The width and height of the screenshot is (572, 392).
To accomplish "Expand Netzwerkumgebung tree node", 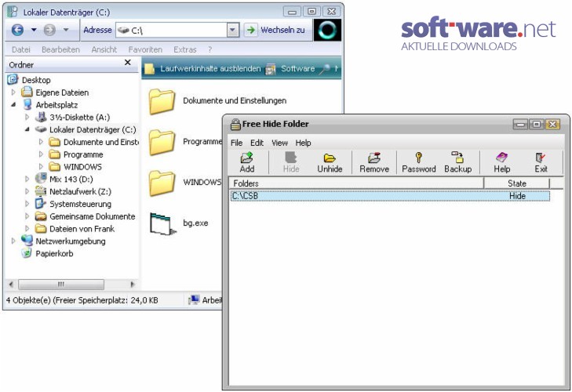I will [13, 241].
